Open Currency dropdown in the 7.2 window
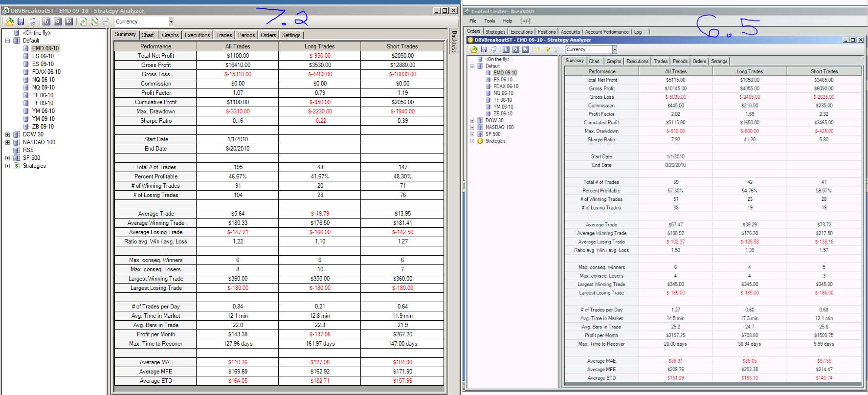The height and width of the screenshot is (395, 868). [171, 22]
